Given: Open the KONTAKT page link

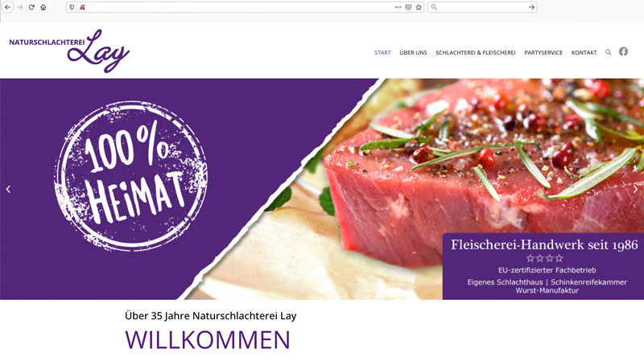Looking at the screenshot, I should [584, 52].
